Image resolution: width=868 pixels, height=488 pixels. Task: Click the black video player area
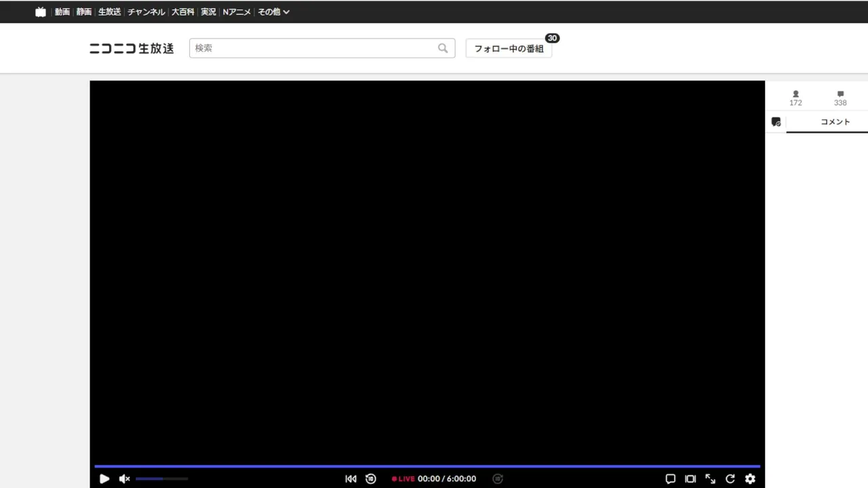[x=427, y=271]
